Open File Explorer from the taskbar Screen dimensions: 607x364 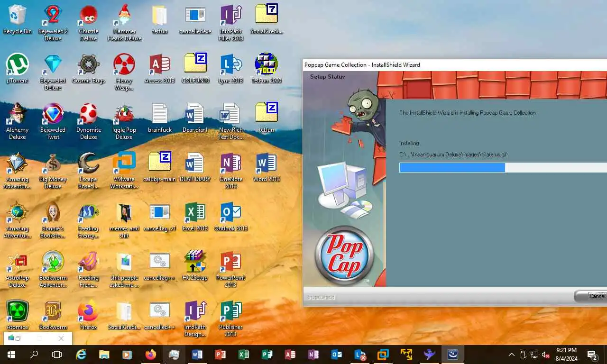click(104, 355)
